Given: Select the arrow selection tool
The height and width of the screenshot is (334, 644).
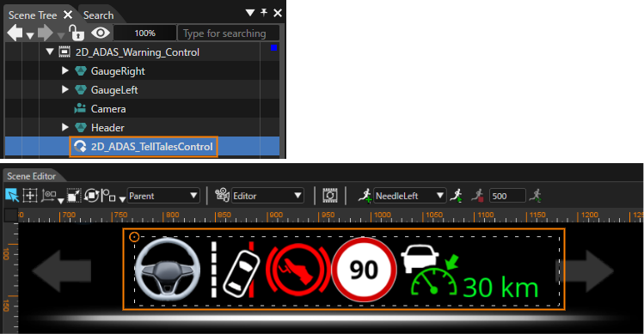Looking at the screenshot, I should point(12,196).
